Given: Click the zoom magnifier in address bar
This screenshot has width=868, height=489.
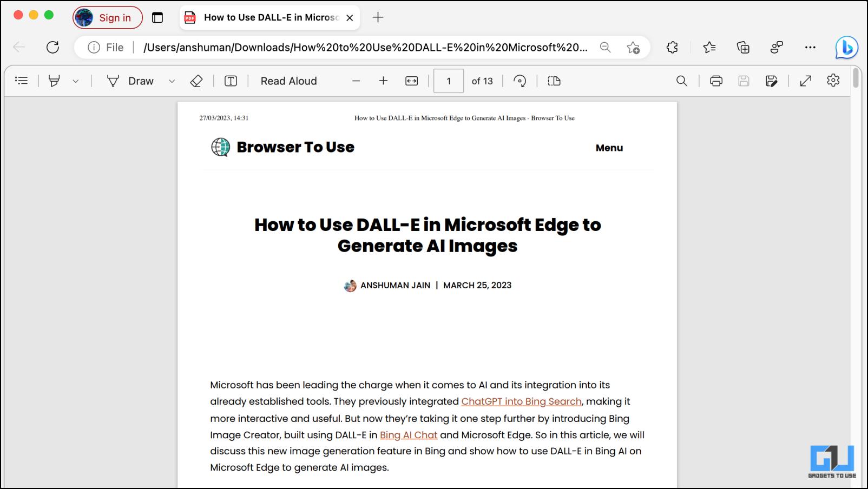Looking at the screenshot, I should (x=606, y=48).
